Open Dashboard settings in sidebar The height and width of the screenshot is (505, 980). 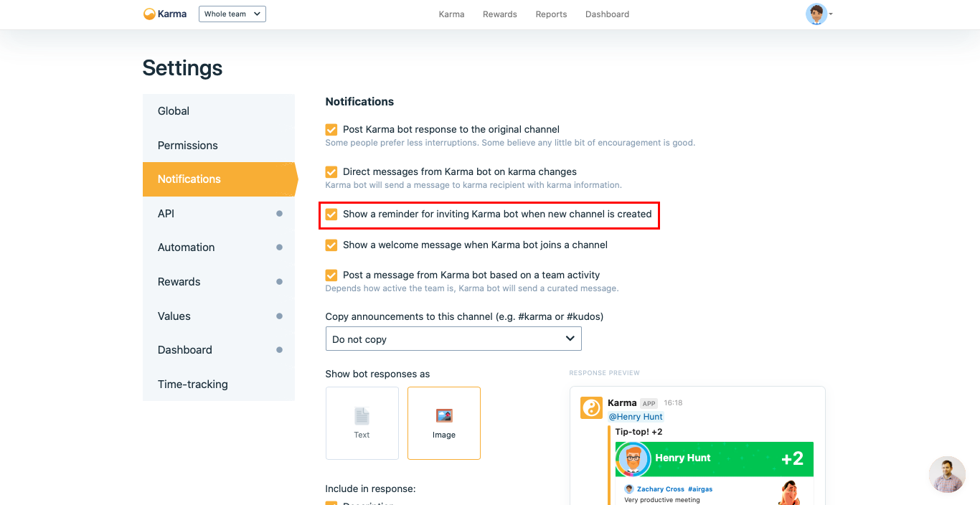(x=219, y=350)
